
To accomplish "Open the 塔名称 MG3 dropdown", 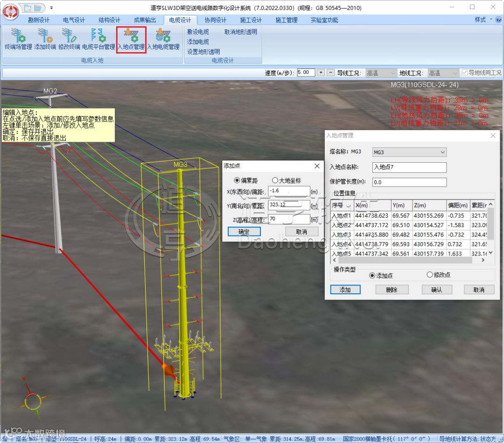I will (x=409, y=152).
